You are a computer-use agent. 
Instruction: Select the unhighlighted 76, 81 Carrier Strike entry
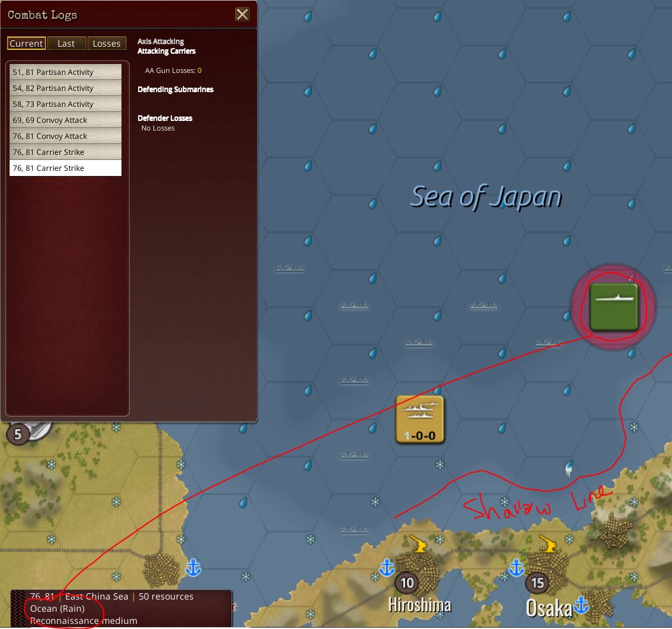(66, 152)
